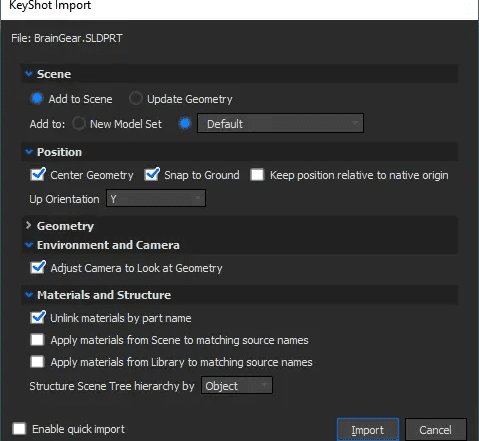479x441 pixels.
Task: Collapse the Position section chevron
Action: [29, 152]
